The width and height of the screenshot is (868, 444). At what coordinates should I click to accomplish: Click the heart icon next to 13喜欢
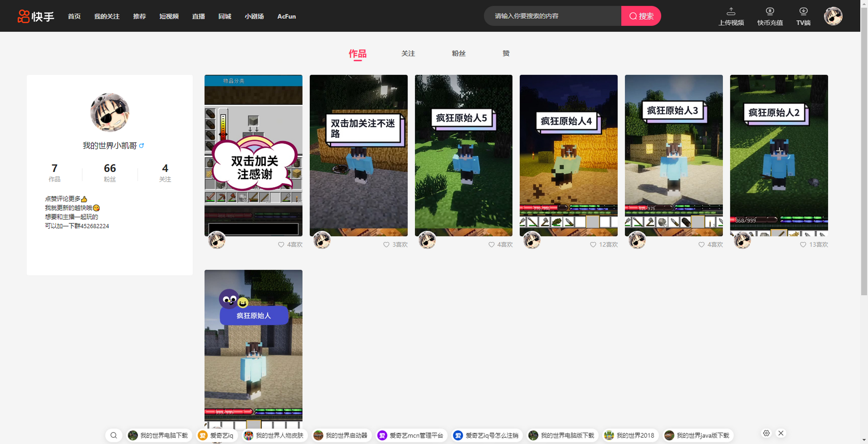[803, 245]
